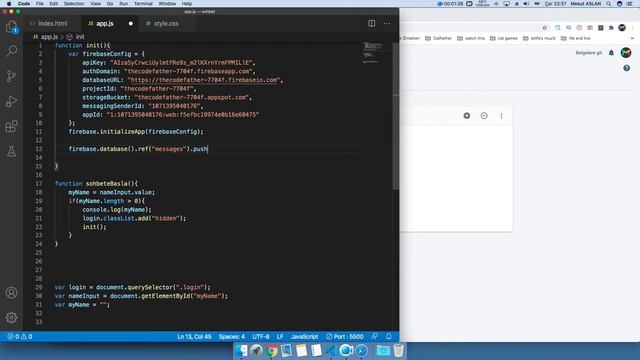
Task: Open the Extensions view
Action: (x=11, y=126)
